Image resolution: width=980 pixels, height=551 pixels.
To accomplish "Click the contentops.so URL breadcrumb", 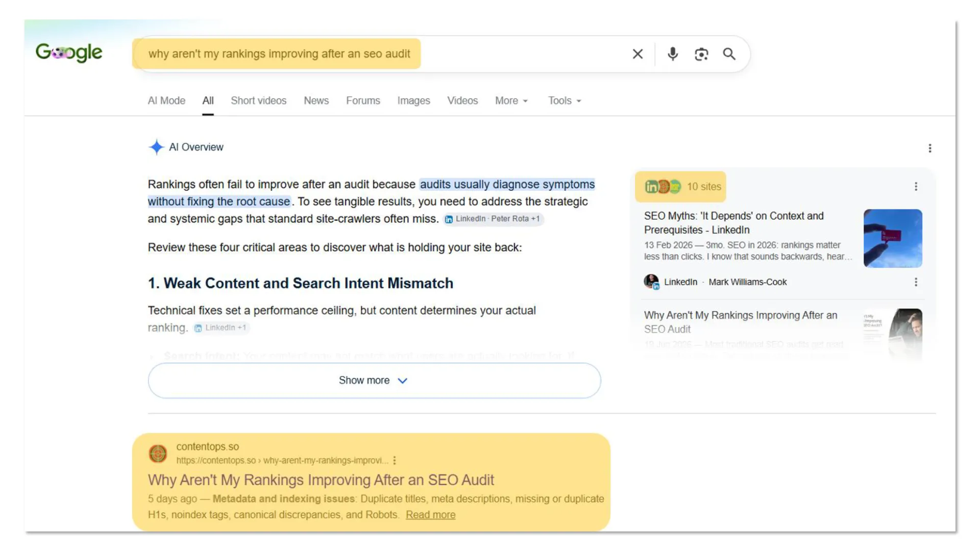I will (282, 460).
